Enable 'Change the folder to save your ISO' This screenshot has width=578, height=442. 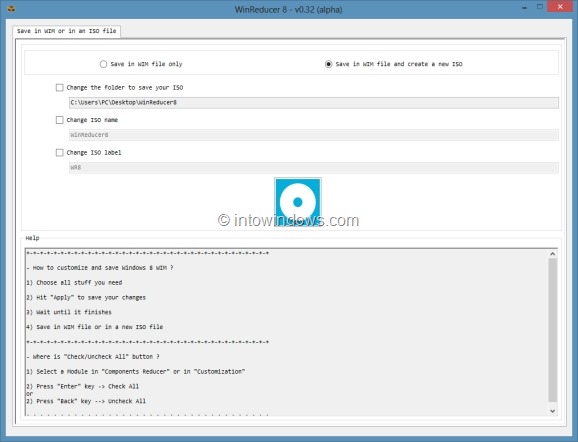59,87
